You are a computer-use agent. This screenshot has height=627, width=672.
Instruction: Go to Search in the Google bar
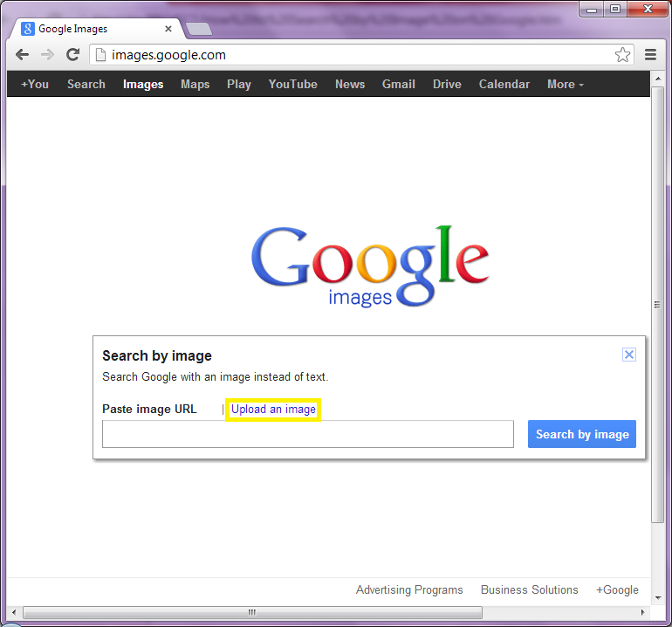click(x=86, y=84)
